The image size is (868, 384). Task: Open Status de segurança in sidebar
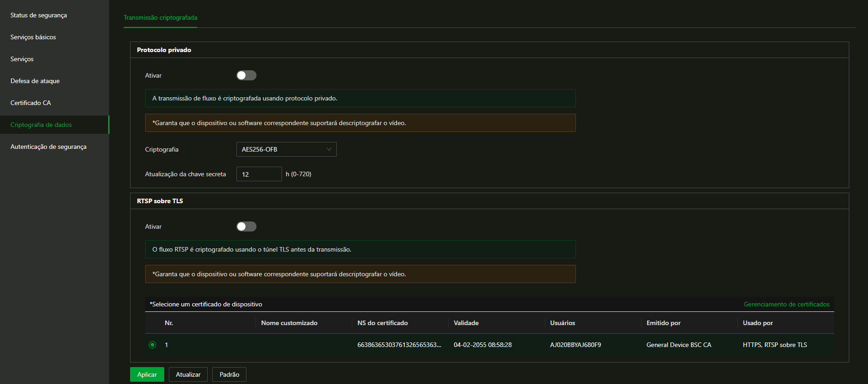coord(39,15)
